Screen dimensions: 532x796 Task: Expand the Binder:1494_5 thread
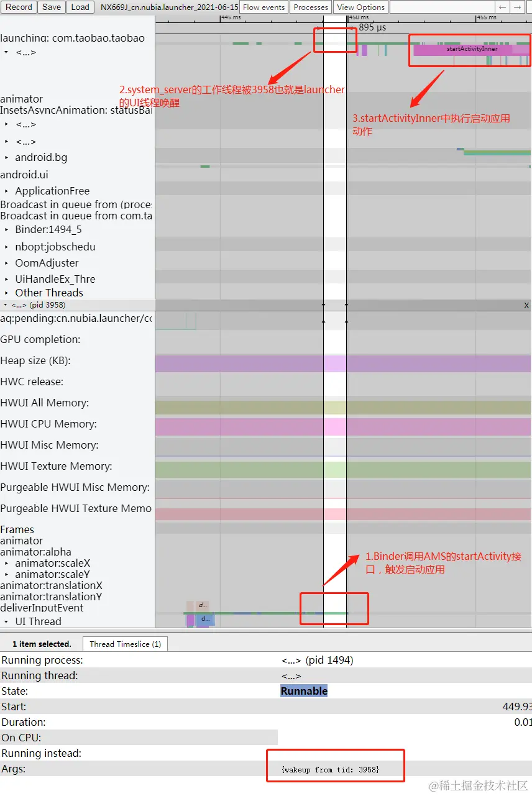pyautogui.click(x=6, y=229)
